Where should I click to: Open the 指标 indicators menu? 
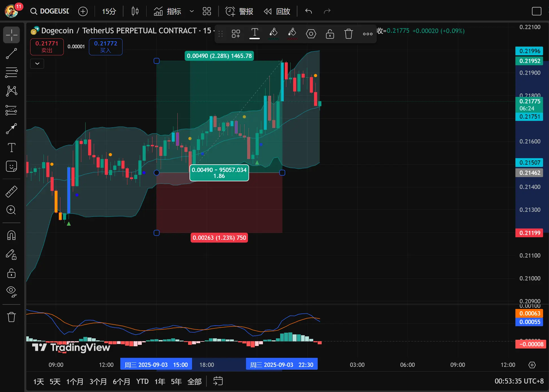167,11
